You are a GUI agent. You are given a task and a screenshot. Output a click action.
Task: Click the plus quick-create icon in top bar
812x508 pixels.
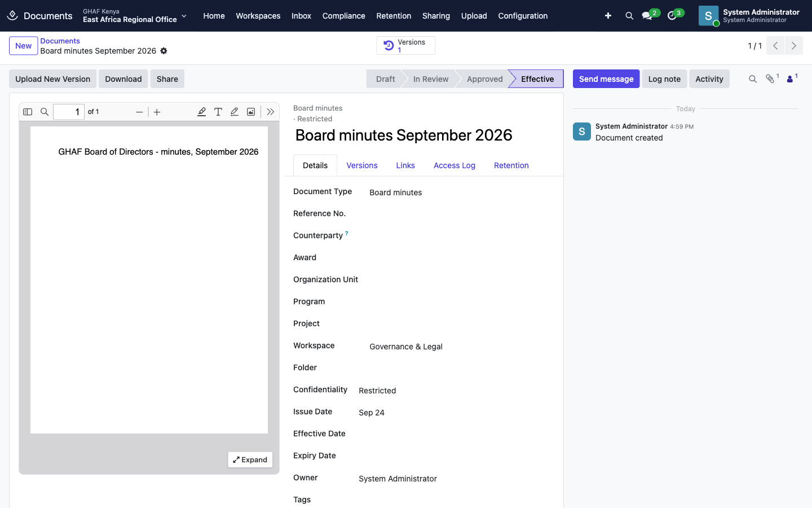click(x=608, y=16)
